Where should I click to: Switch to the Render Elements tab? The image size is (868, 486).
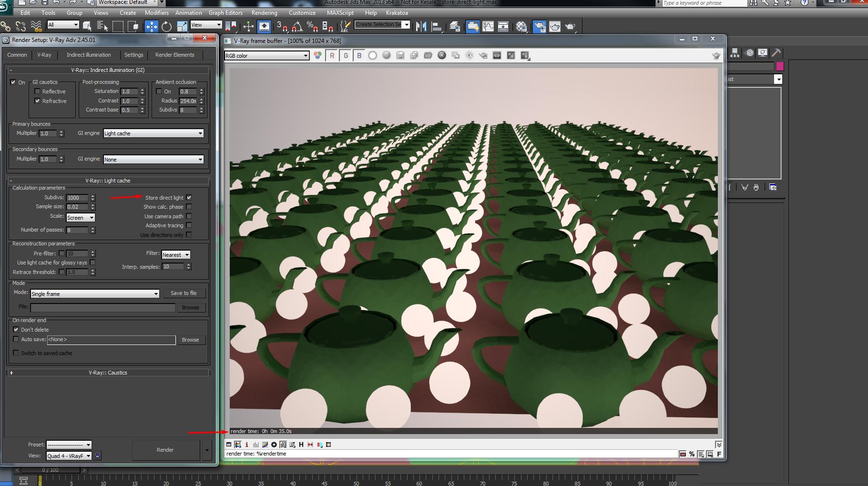[174, 55]
